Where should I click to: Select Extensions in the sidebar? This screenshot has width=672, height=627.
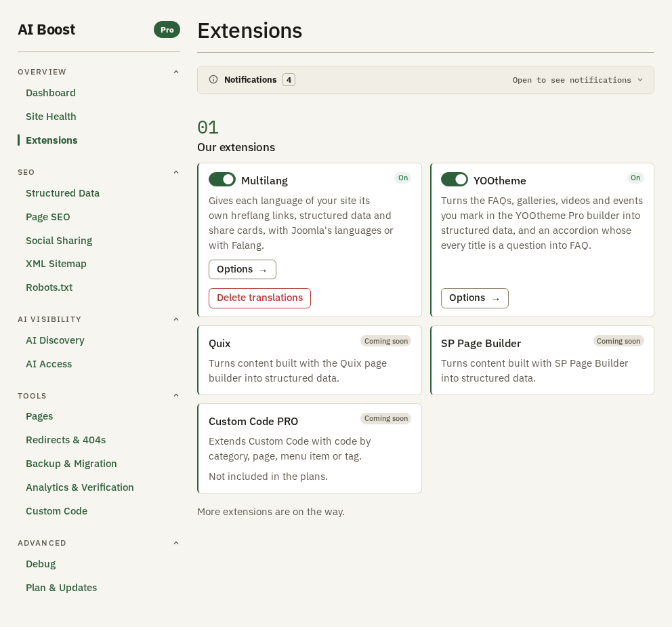click(51, 140)
